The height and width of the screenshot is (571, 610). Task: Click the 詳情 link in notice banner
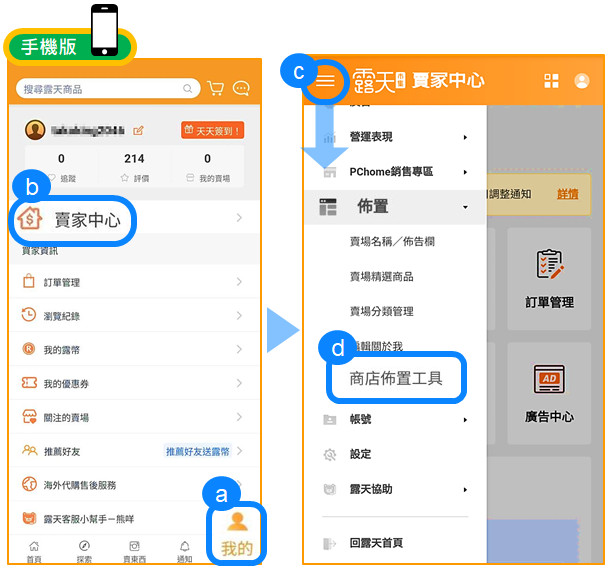coord(567,194)
